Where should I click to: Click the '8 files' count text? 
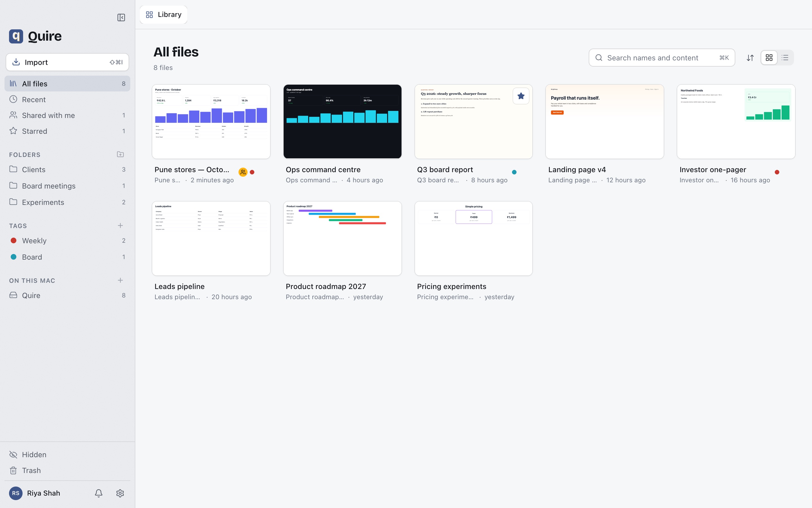[x=163, y=67]
